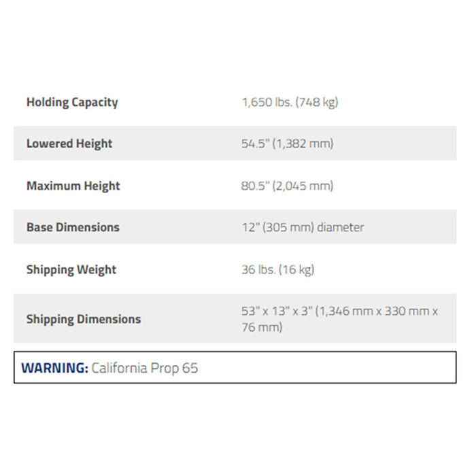This screenshot has width=476, height=476.
Task: Click the (748 kg) metric capacity text
Action: point(316,102)
